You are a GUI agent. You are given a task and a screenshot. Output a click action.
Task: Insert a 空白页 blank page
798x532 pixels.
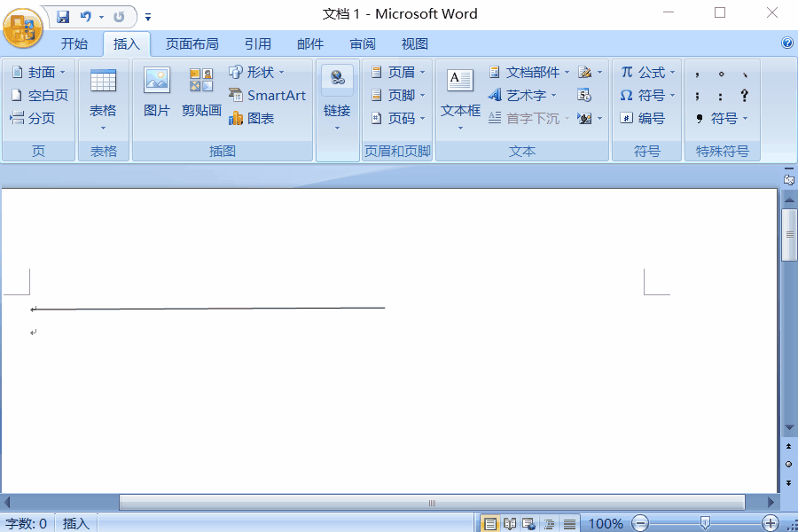[39, 96]
